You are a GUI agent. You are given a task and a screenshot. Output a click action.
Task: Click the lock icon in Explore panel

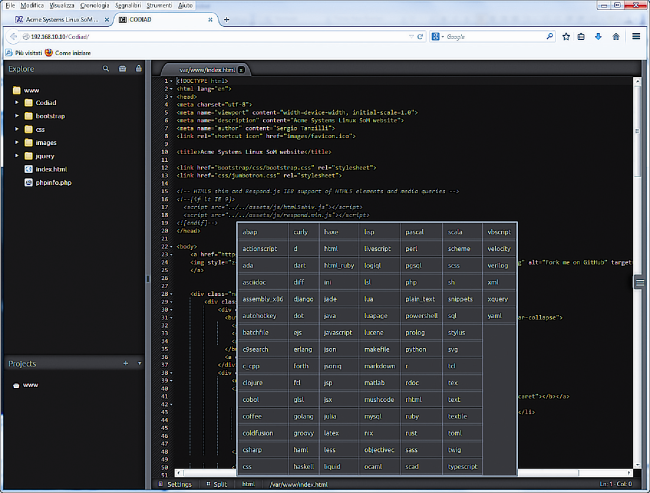(x=138, y=68)
